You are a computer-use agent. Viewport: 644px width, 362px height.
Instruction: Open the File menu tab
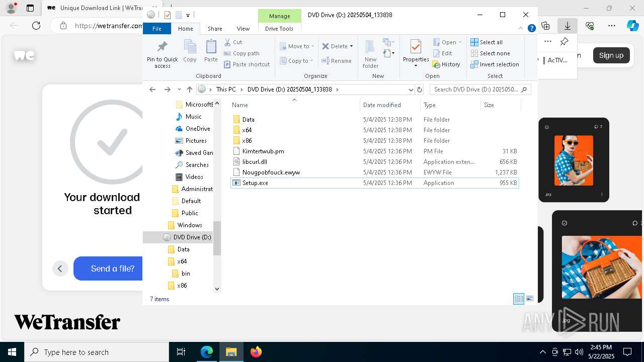coord(157,29)
